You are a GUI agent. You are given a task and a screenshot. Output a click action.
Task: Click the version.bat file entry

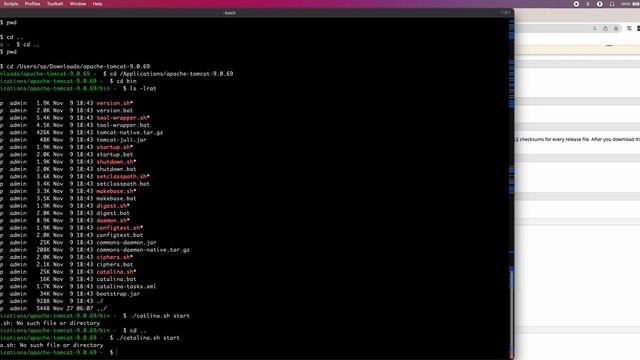tap(115, 110)
